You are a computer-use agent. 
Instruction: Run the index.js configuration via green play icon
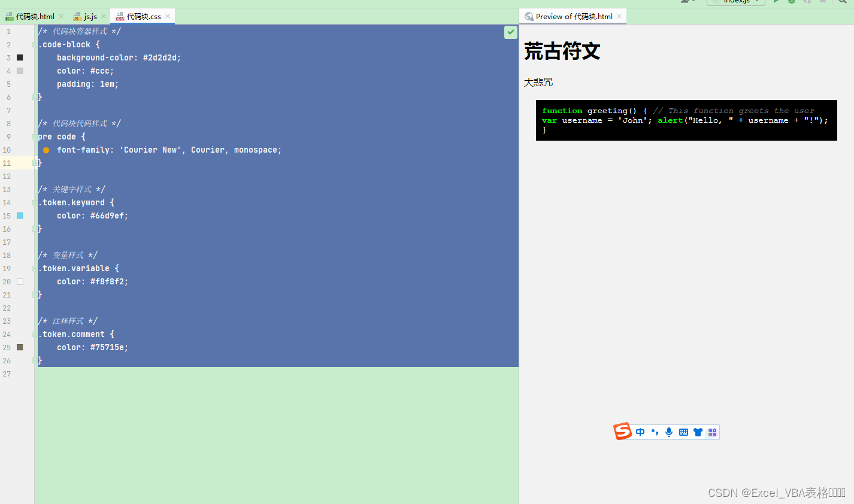tap(776, 2)
